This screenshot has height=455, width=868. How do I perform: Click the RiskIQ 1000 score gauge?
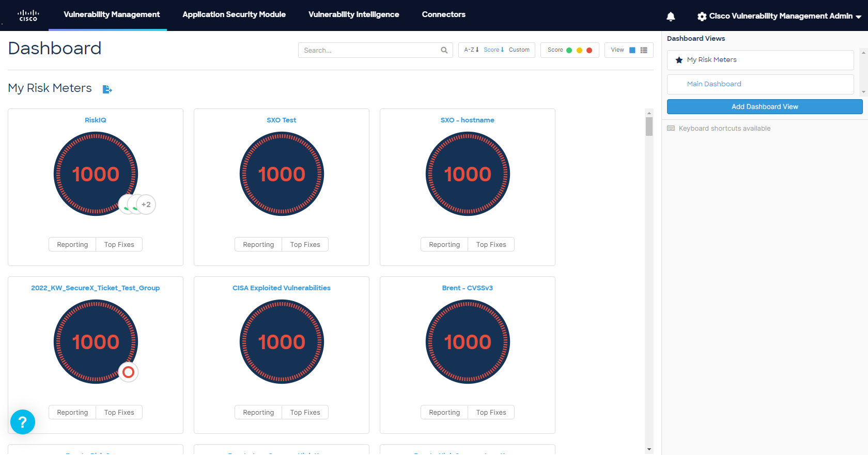coord(96,174)
